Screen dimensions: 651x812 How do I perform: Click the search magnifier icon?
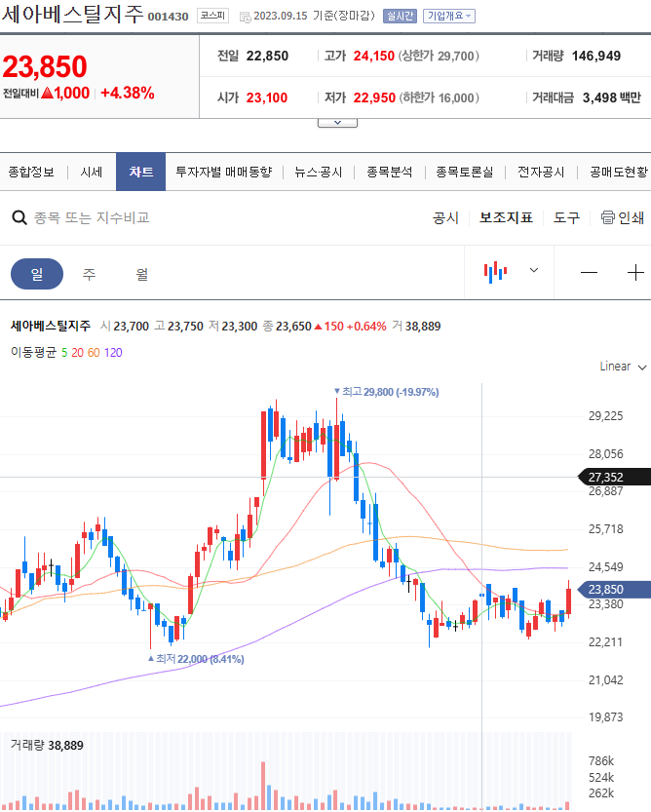point(19,217)
